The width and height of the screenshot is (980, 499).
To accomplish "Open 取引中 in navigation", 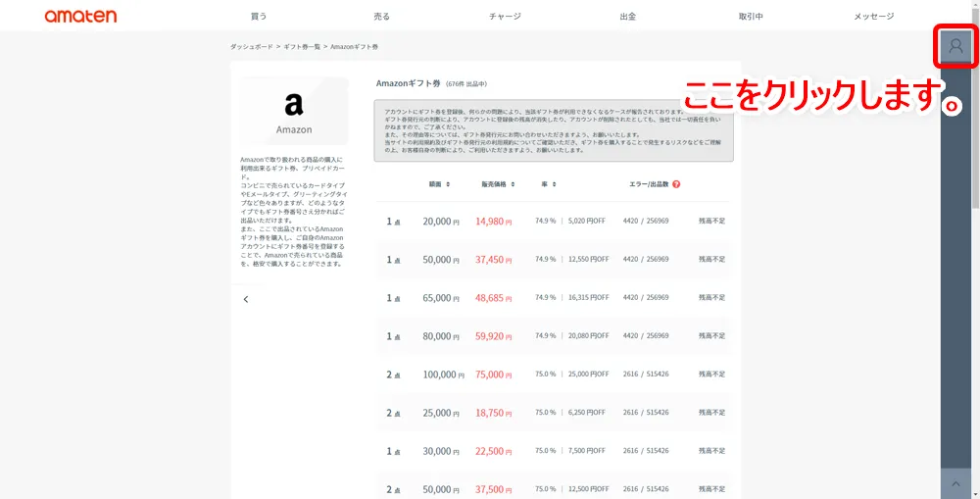I will [x=751, y=17].
